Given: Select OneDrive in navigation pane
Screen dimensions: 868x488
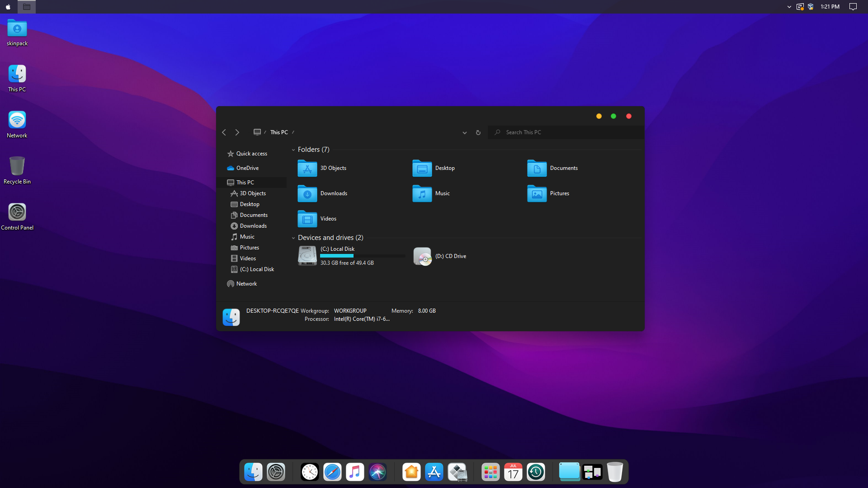Looking at the screenshot, I should [247, 168].
